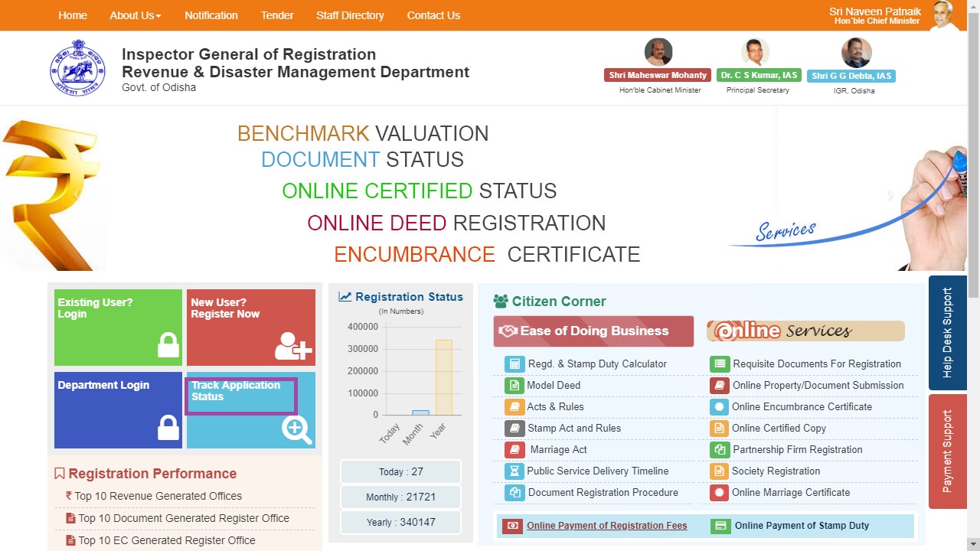The height and width of the screenshot is (551, 980).
Task: Click the hourglass icon for Public Service Delivery Timeline
Action: [x=514, y=471]
